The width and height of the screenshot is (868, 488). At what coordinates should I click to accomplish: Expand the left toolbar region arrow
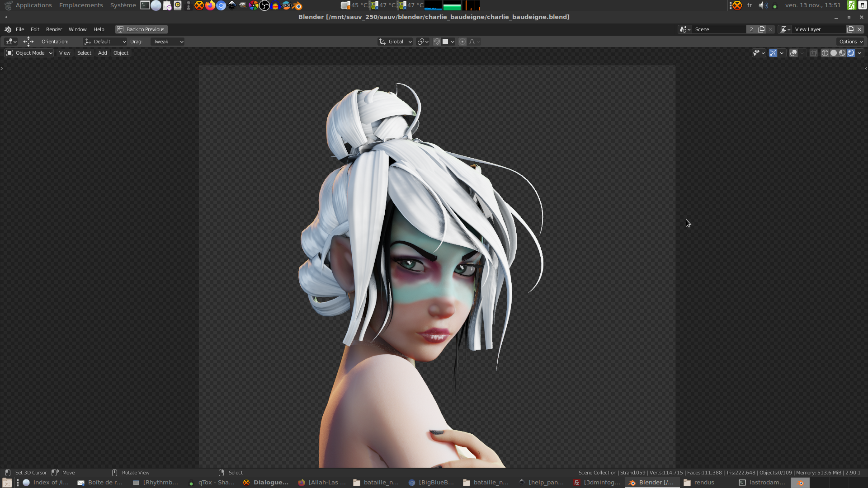[2, 69]
